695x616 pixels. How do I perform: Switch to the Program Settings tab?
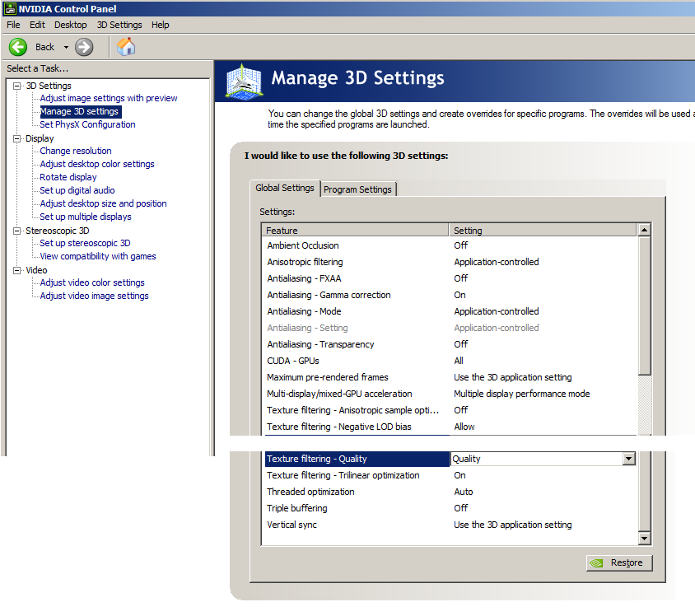click(x=357, y=189)
